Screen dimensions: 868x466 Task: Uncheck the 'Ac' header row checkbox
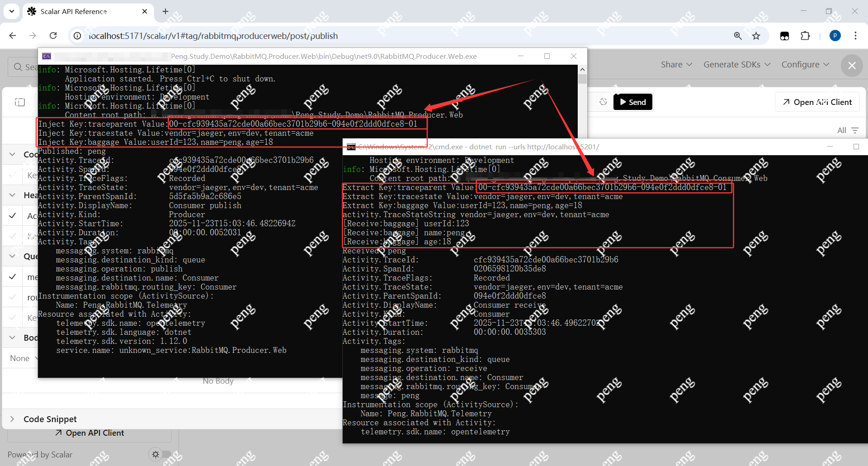click(13, 215)
